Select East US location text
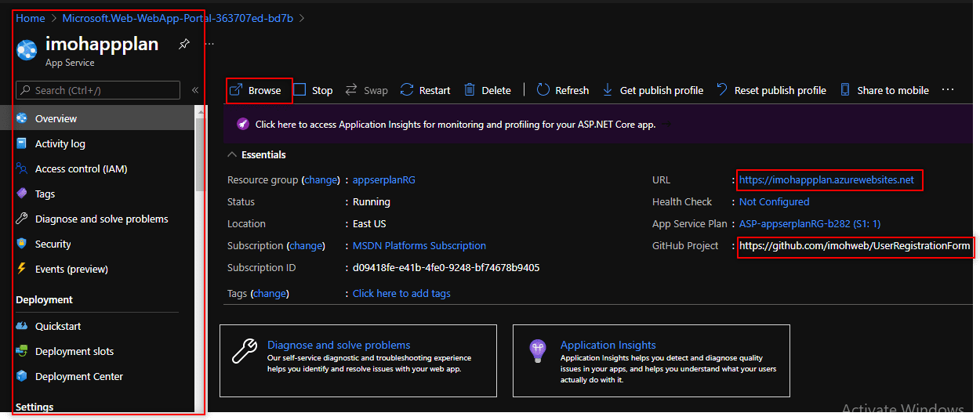 point(369,223)
